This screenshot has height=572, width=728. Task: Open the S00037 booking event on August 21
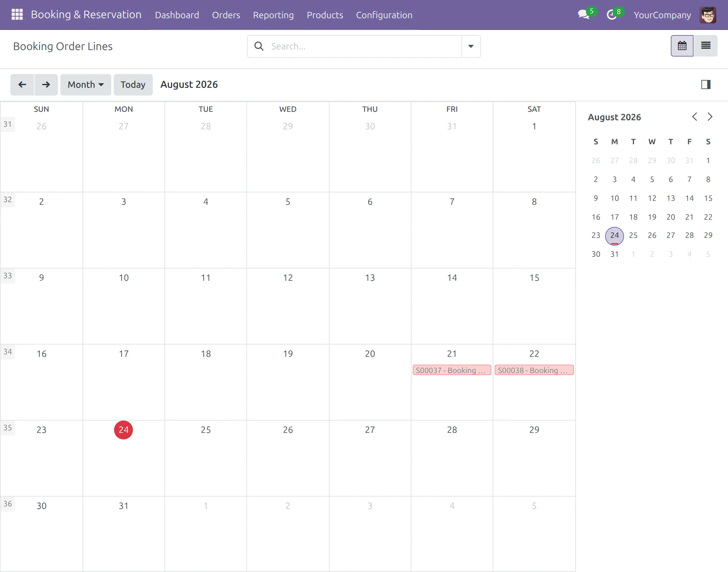coord(452,370)
